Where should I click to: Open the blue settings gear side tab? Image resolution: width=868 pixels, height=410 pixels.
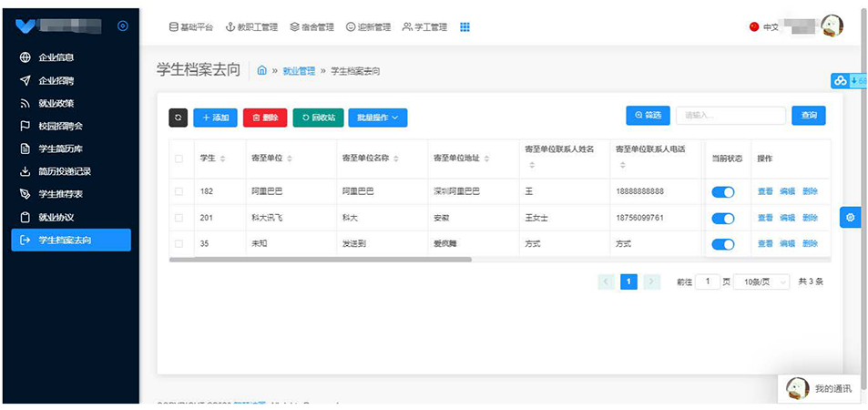(850, 217)
